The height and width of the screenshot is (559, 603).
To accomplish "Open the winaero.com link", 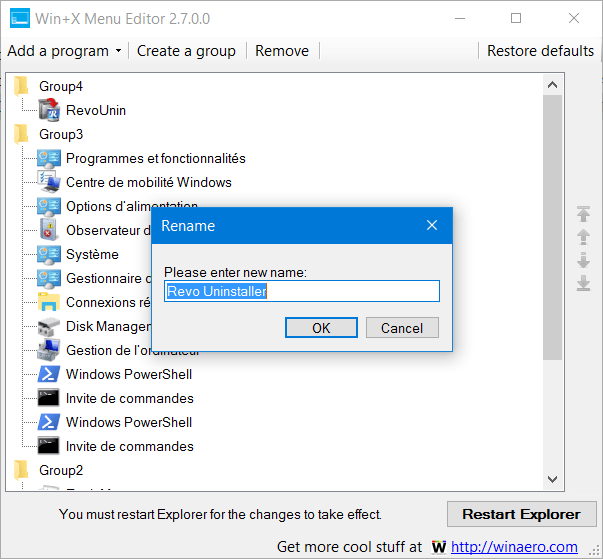I will point(514,546).
